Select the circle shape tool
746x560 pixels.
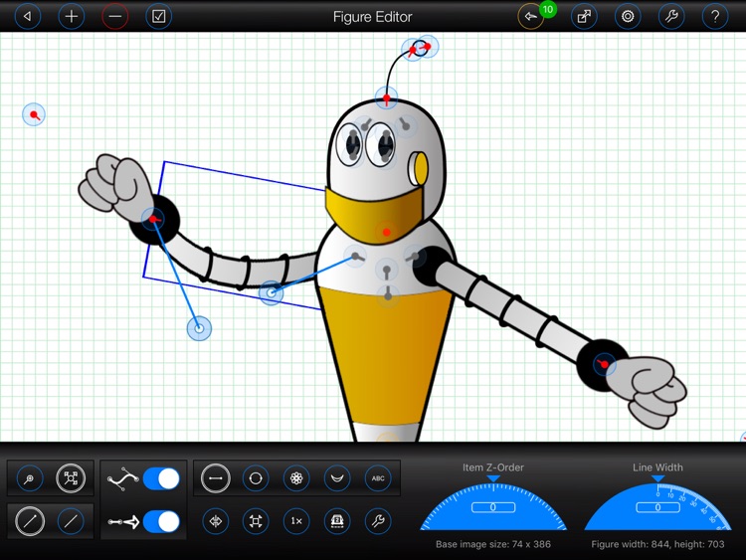point(256,478)
